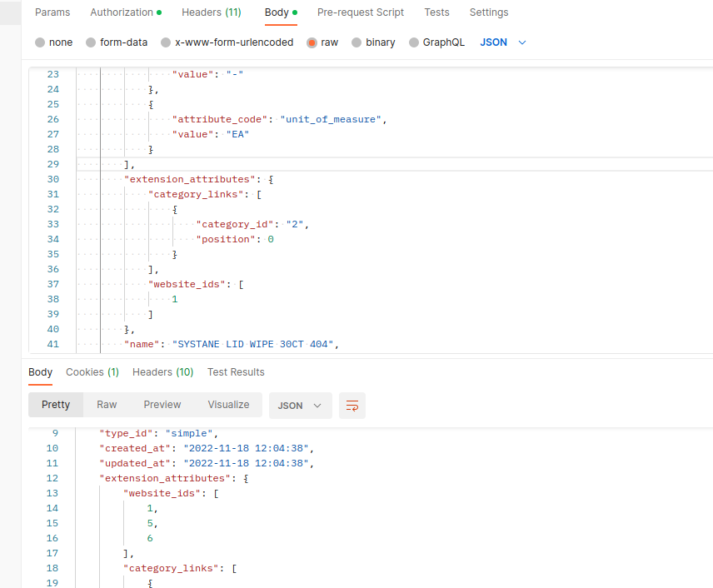Click the "extension_attributes" key on line 30
The height and width of the screenshot is (588, 713).
(x=190, y=179)
